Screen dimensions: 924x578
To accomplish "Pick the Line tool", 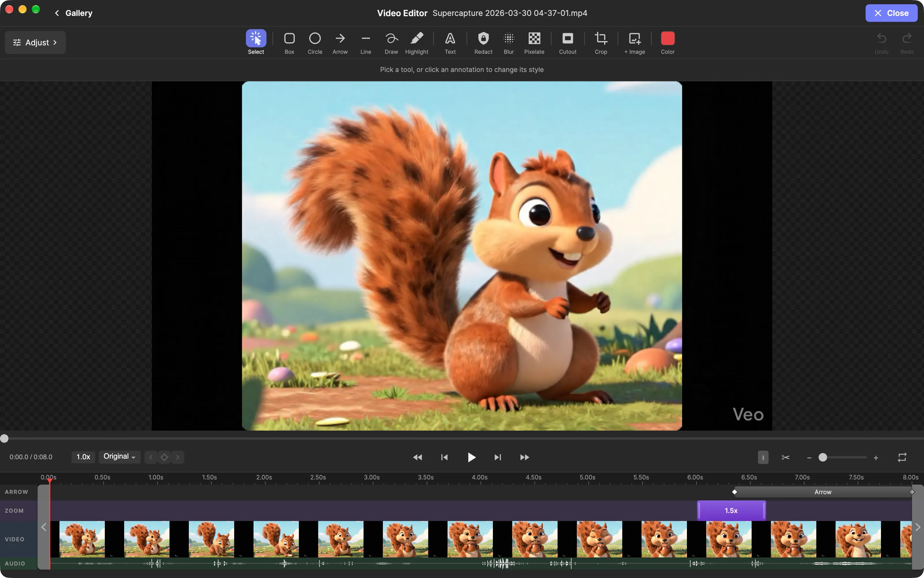I will point(366,42).
